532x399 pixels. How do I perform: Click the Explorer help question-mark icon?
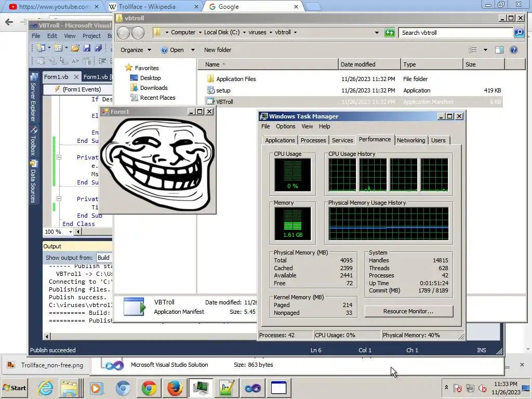(x=514, y=50)
